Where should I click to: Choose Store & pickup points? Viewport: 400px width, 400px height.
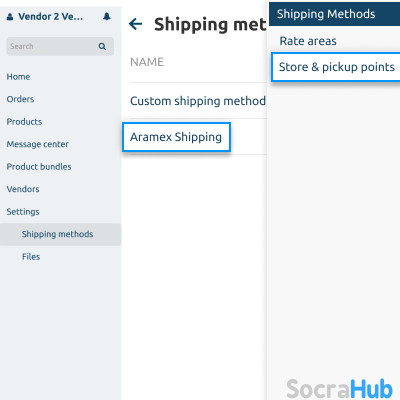tap(336, 67)
